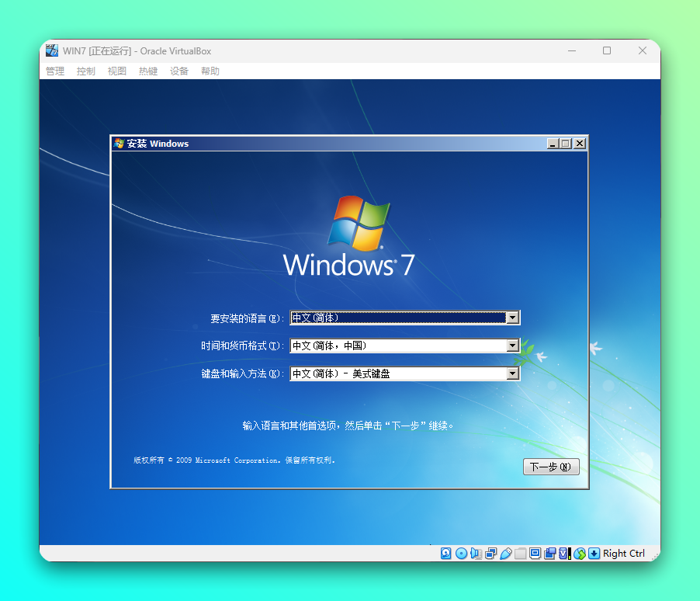Click the 安装 Windows title bar
Viewport: 700px width, 601px height.
[x=310, y=143]
